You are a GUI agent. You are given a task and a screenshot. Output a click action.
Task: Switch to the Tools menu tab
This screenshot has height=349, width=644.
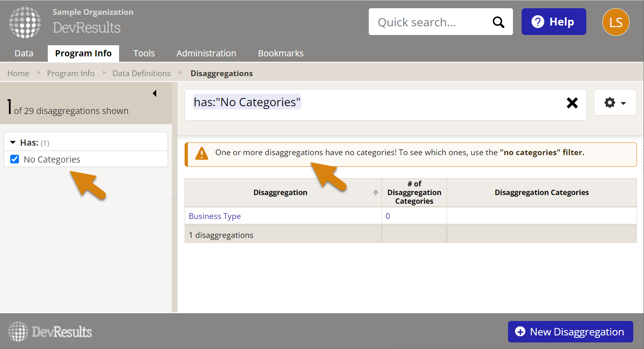(x=144, y=54)
